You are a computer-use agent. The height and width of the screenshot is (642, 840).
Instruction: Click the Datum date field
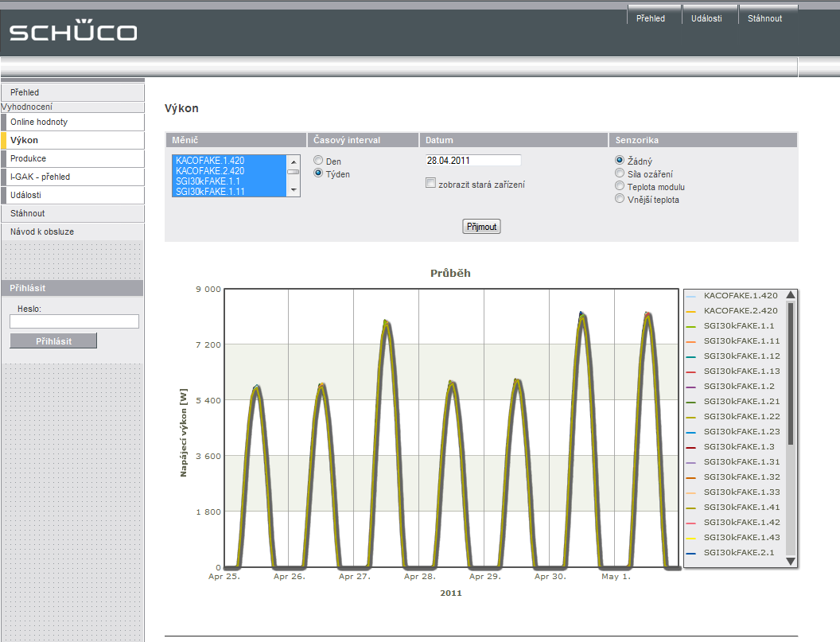click(x=473, y=160)
